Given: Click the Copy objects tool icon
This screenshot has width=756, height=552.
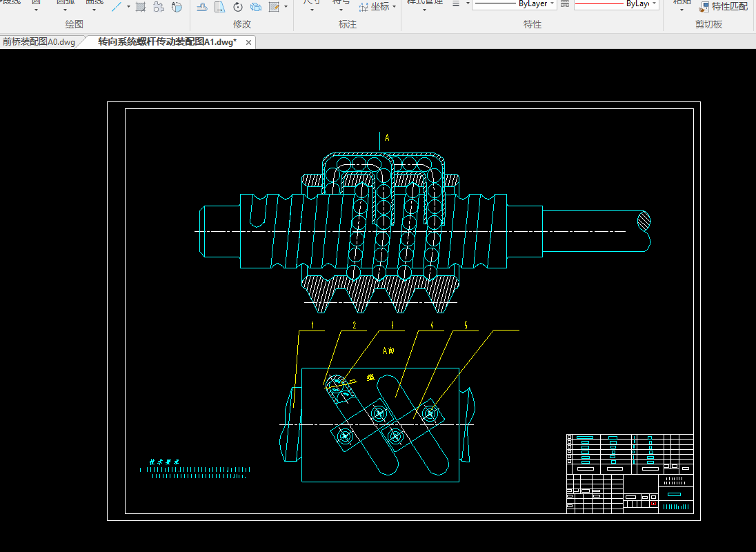Looking at the screenshot, I should pos(256,7).
